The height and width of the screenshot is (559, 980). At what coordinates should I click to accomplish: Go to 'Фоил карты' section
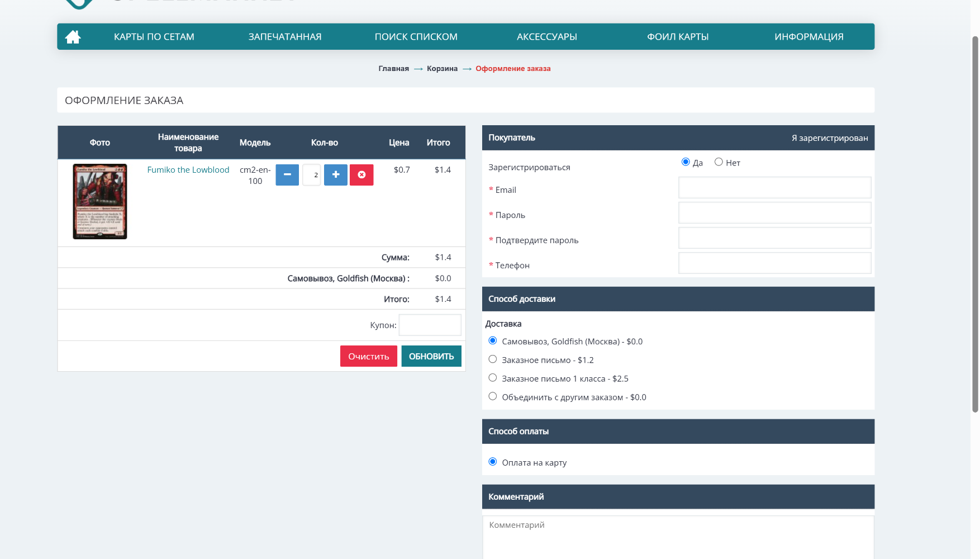(678, 37)
